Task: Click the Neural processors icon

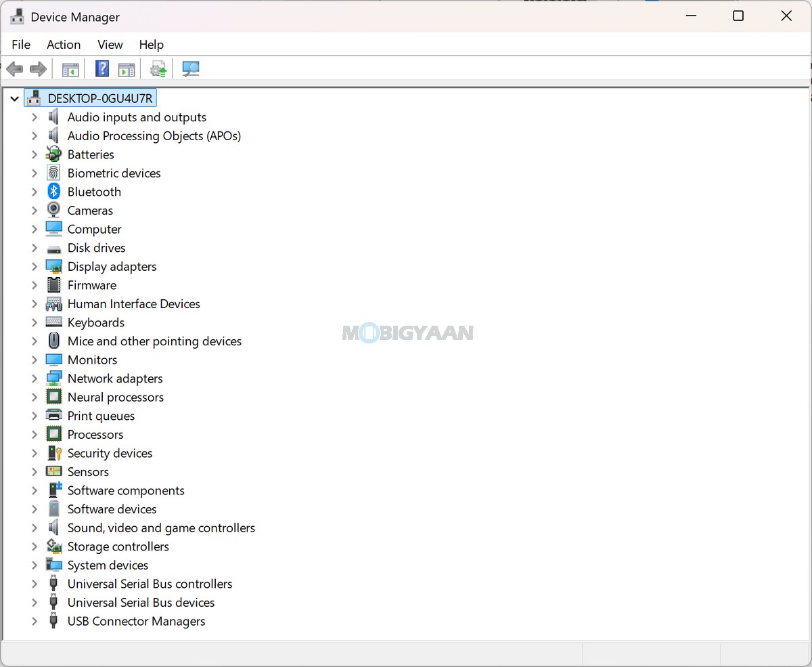Action: [x=53, y=397]
